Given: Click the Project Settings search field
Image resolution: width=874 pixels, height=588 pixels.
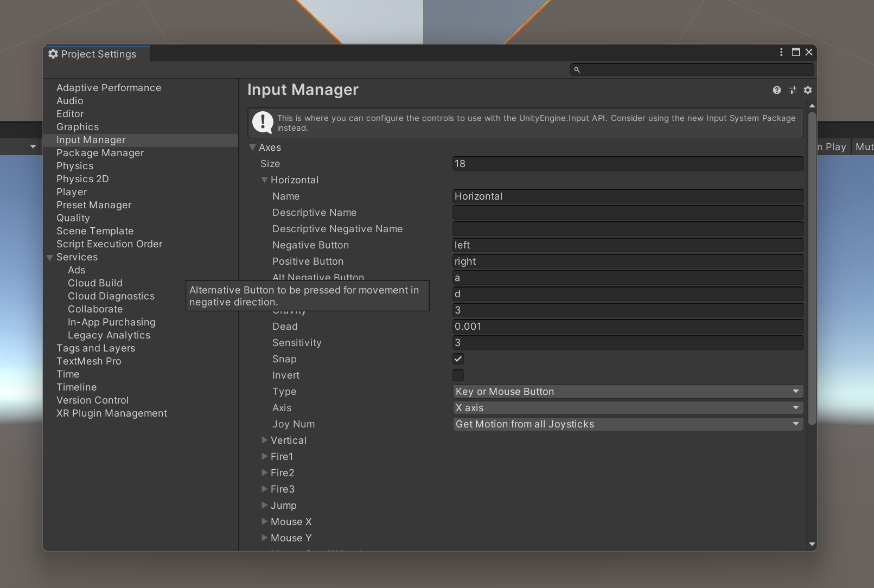Looking at the screenshot, I should point(692,69).
